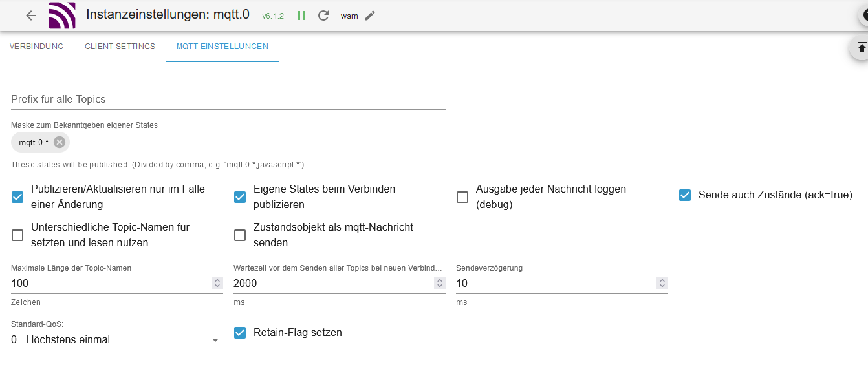
Task: Disable Retain-Flag setzen checkbox
Action: pos(240,333)
